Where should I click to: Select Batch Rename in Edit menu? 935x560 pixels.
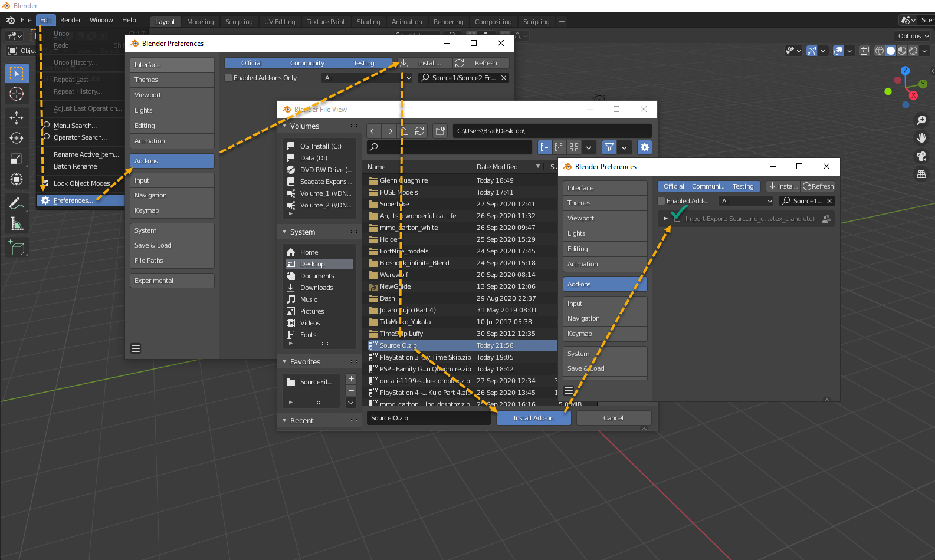[x=76, y=166]
